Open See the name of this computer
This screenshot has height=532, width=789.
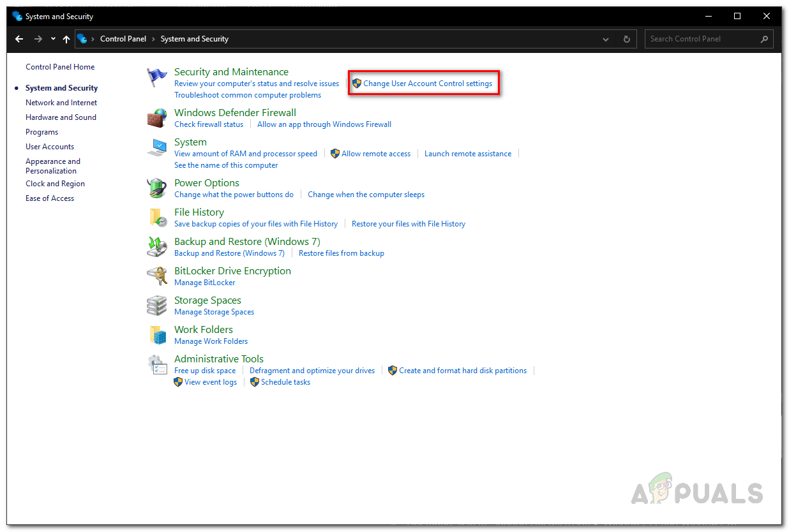[x=226, y=165]
